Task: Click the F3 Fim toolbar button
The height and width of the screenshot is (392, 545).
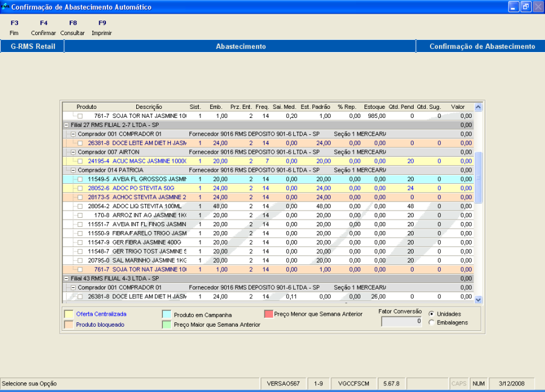Action: point(15,27)
